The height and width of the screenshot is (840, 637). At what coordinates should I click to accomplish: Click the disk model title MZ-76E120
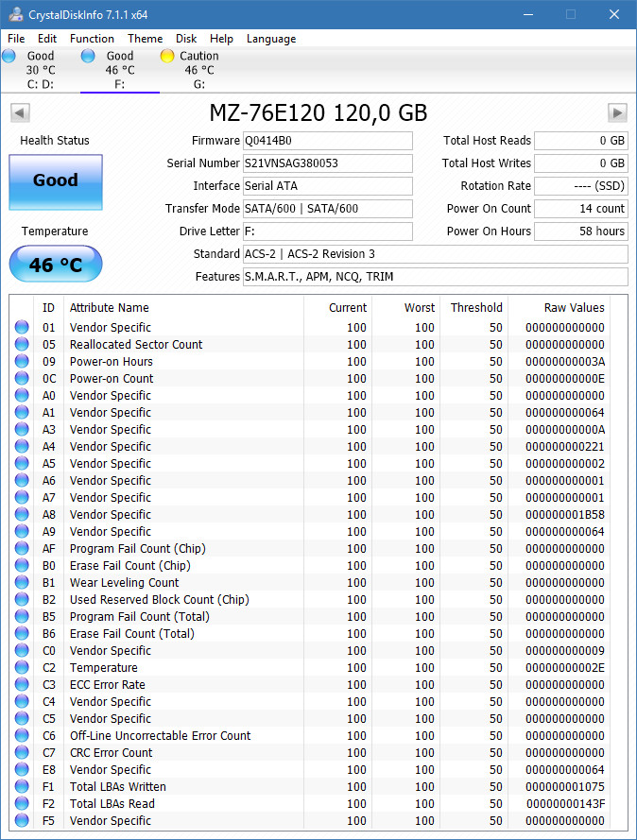point(318,113)
